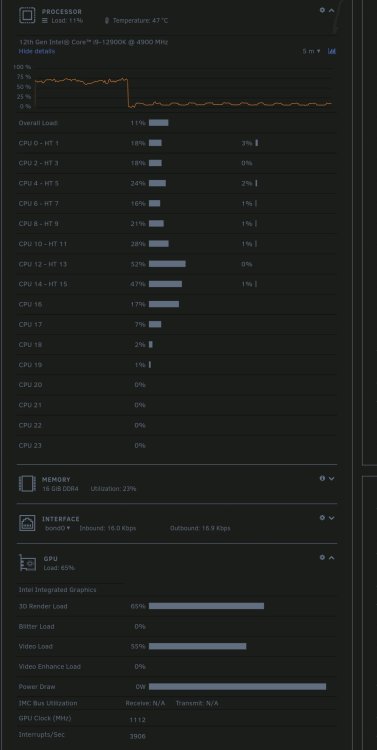
Task: Open the bond0 interface dropdown
Action: (x=57, y=528)
